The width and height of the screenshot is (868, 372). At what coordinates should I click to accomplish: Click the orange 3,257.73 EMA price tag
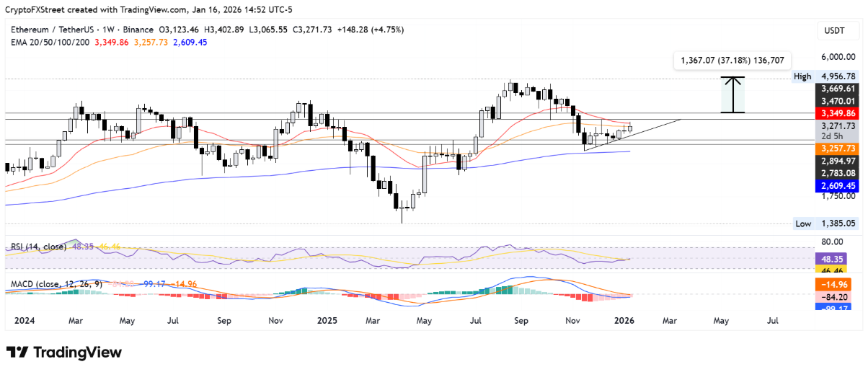click(x=836, y=148)
